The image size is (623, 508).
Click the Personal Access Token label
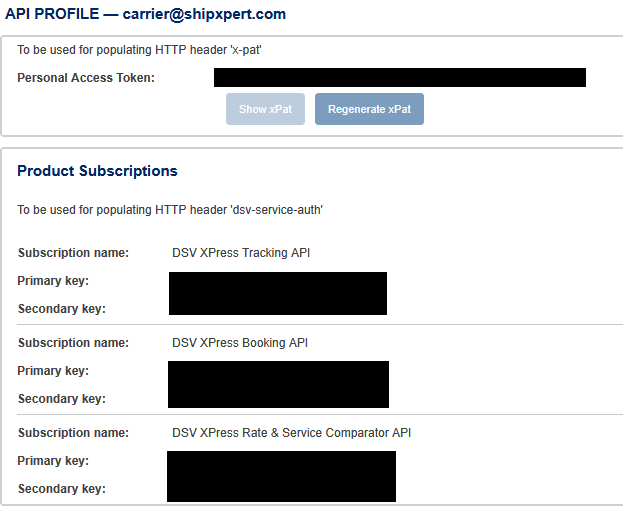(86, 78)
